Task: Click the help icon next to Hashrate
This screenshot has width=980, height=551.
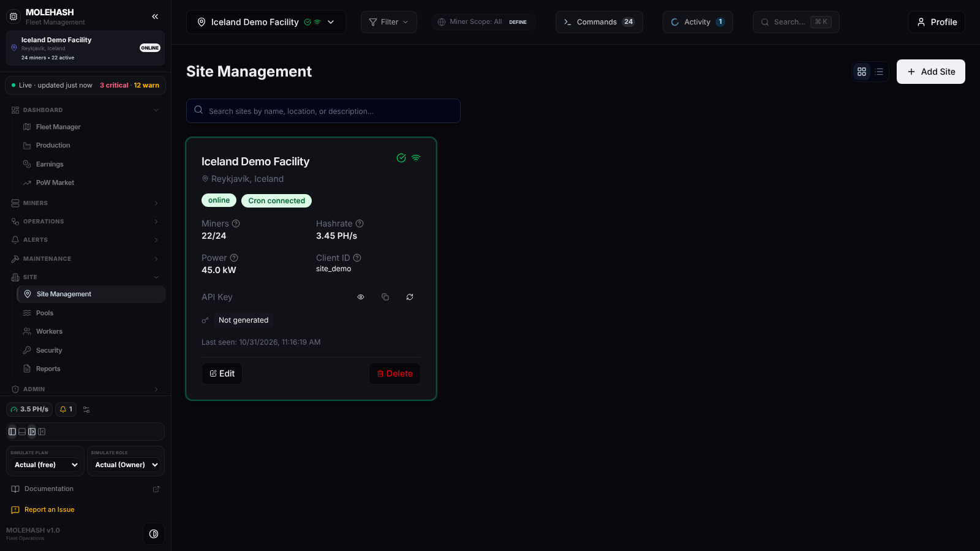Action: coord(360,223)
